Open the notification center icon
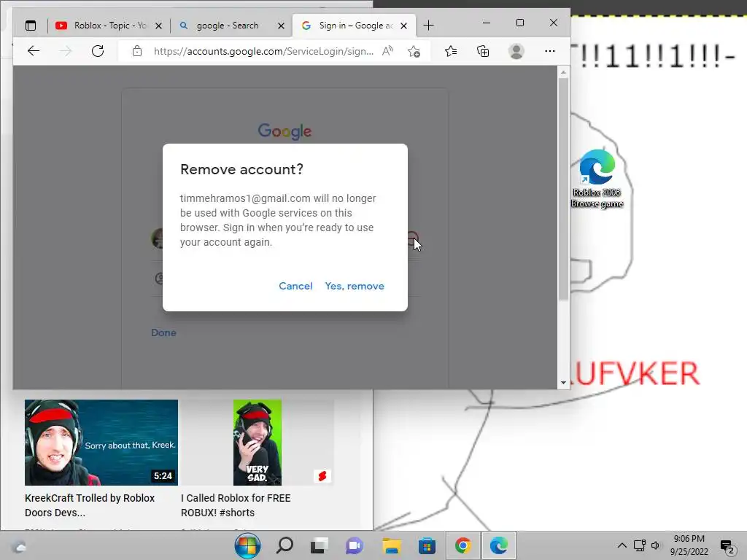This screenshot has height=560, width=747. click(727, 547)
